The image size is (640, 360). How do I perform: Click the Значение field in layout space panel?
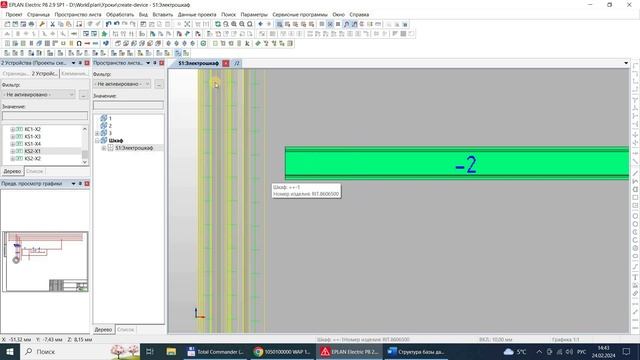(128, 105)
